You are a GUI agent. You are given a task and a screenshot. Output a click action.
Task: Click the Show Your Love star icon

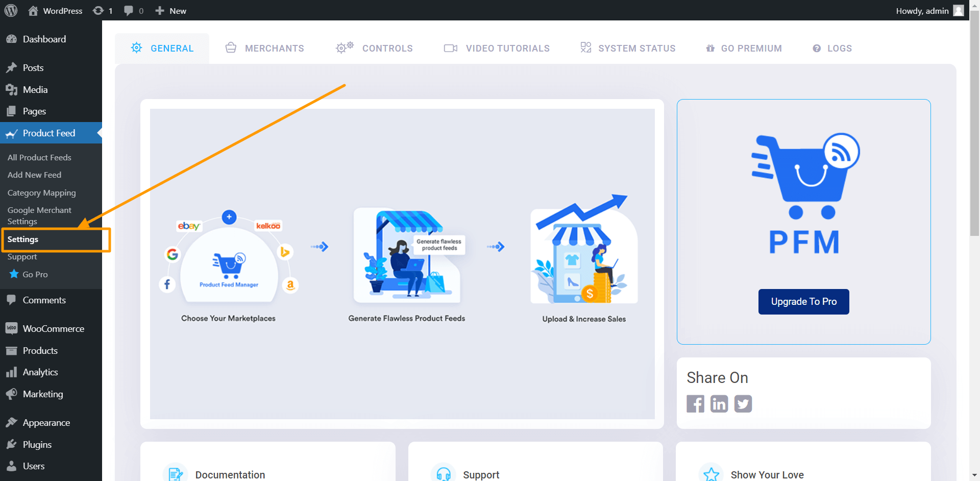pyautogui.click(x=711, y=474)
